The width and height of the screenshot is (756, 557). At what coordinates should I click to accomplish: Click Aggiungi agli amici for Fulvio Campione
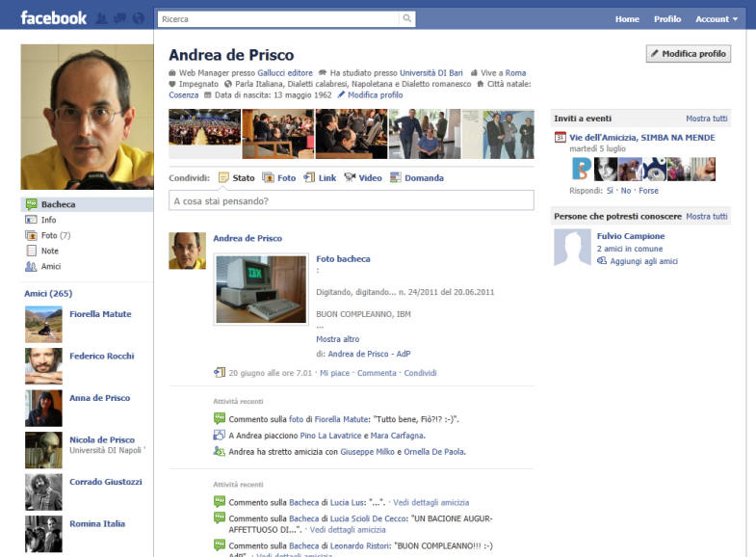pos(643,261)
